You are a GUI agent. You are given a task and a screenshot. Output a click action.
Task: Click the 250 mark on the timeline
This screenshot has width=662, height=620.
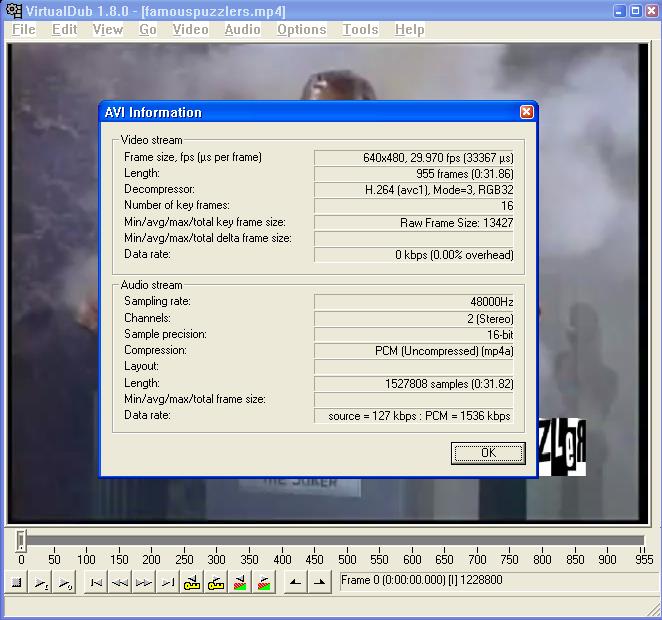coord(184,559)
